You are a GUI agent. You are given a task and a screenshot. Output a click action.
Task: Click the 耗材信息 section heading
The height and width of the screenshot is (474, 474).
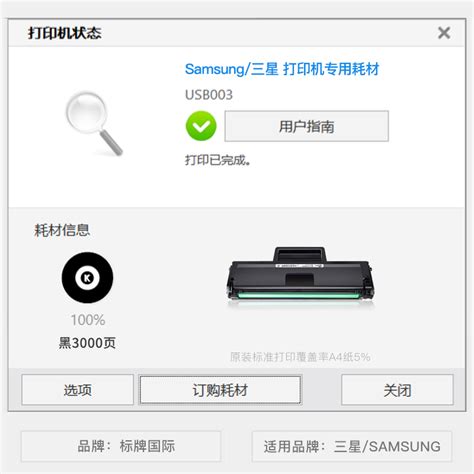pos(62,230)
